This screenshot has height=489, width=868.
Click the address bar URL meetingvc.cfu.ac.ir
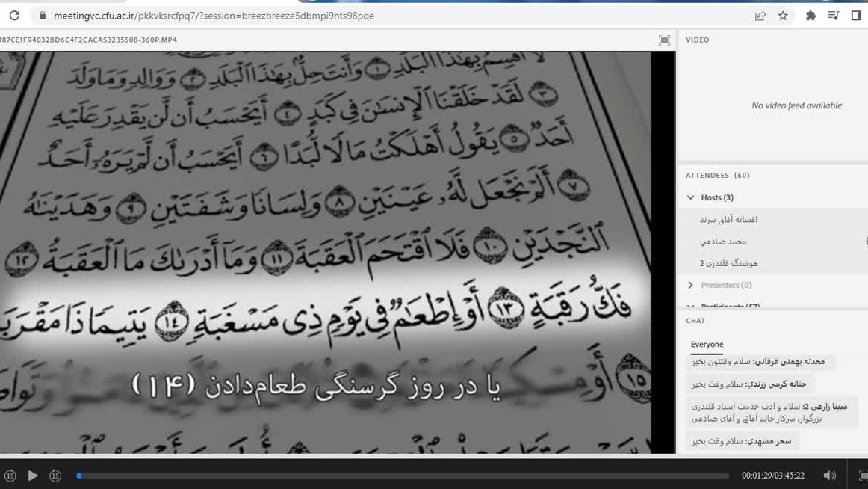(214, 16)
